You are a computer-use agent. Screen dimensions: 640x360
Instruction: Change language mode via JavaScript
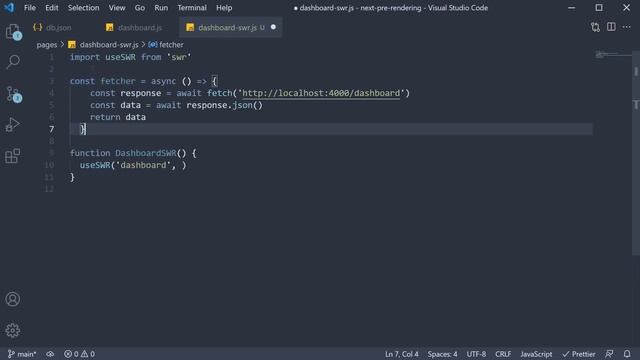coord(536,354)
